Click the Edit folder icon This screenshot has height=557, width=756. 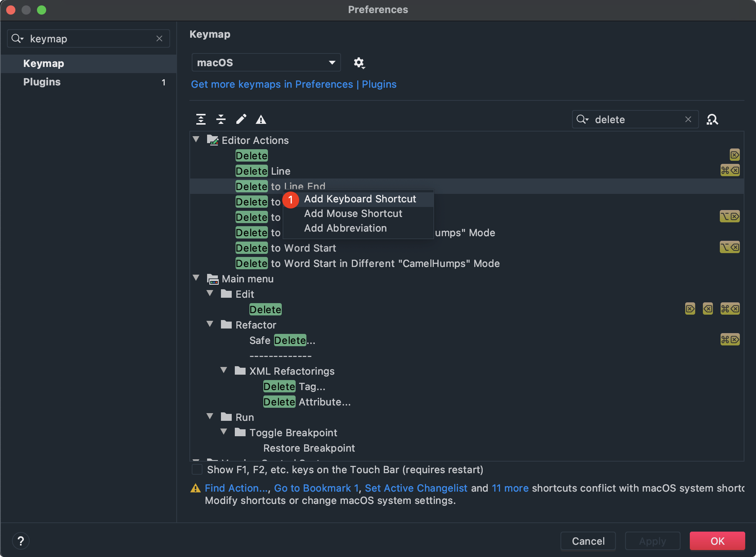pos(226,294)
